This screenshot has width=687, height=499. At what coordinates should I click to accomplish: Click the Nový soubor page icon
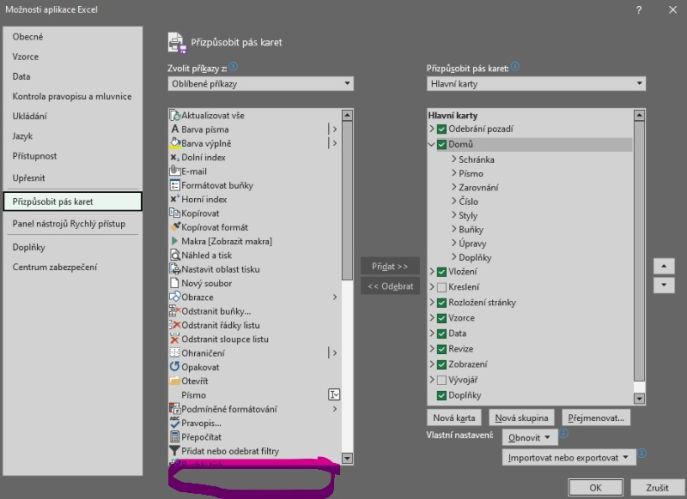[x=175, y=283]
